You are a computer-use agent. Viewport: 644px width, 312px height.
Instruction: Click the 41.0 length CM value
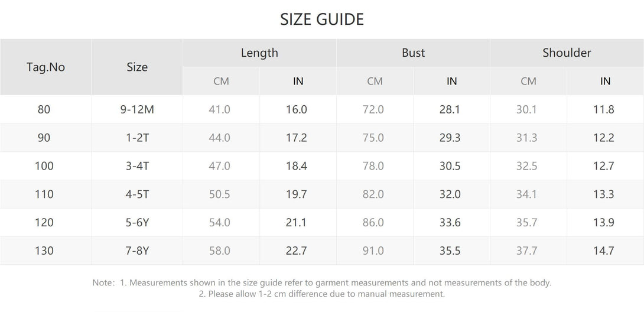coord(219,109)
